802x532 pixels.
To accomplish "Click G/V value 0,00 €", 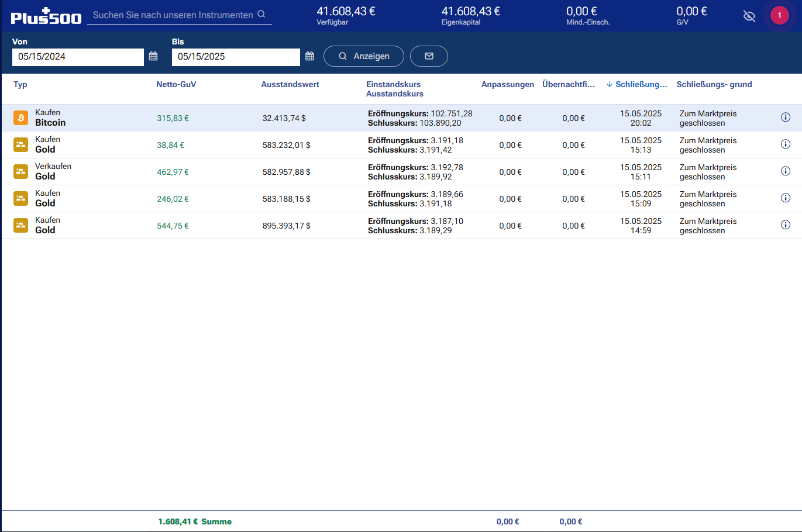I will [x=691, y=11].
